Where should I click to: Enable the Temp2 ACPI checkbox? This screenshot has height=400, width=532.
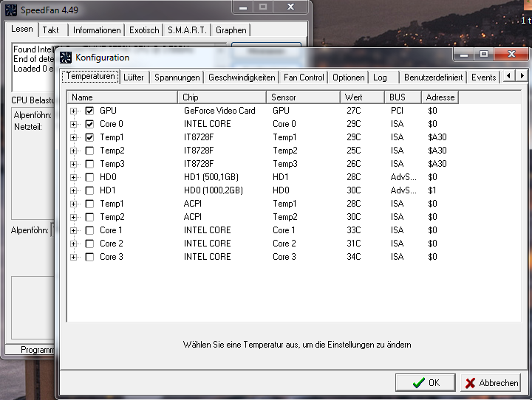point(89,217)
